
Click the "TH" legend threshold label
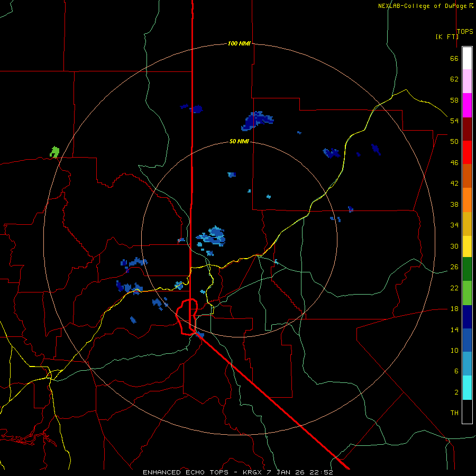[x=454, y=413]
